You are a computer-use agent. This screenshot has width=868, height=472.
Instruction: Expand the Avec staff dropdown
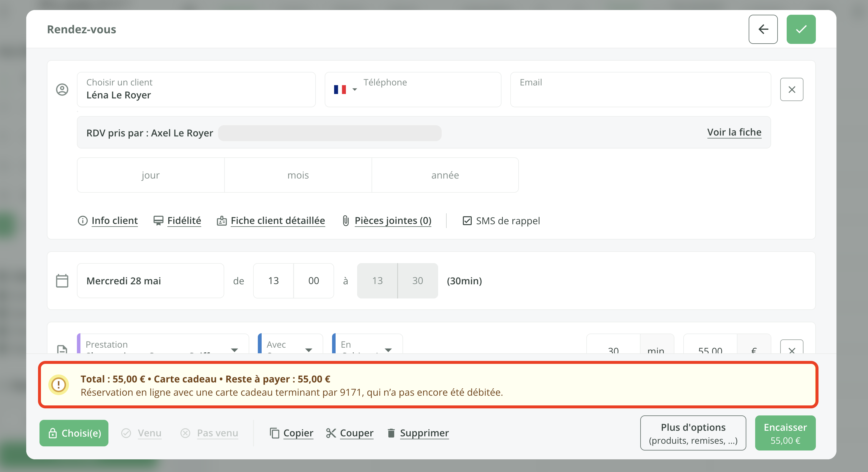pyautogui.click(x=308, y=350)
